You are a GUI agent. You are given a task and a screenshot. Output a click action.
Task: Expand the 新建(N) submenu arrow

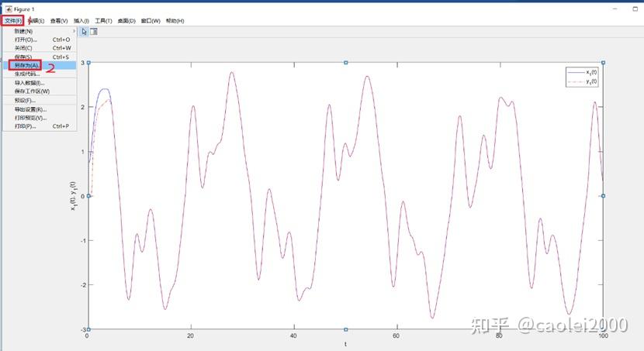(x=74, y=31)
